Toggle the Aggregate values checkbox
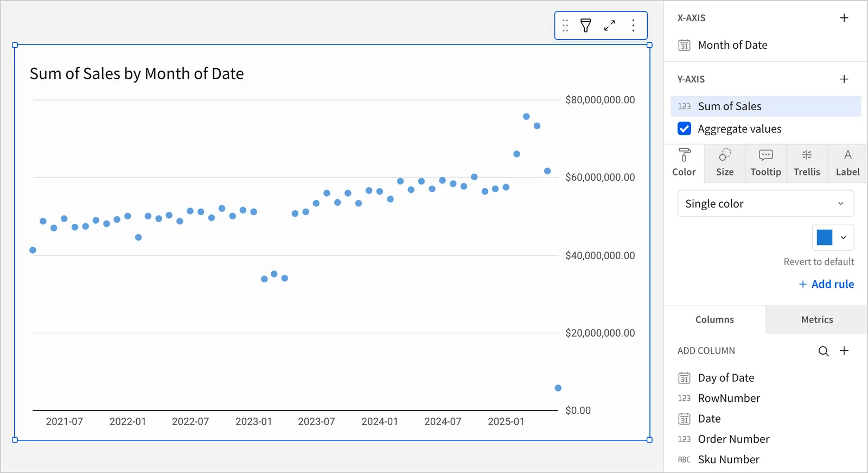 (x=685, y=129)
